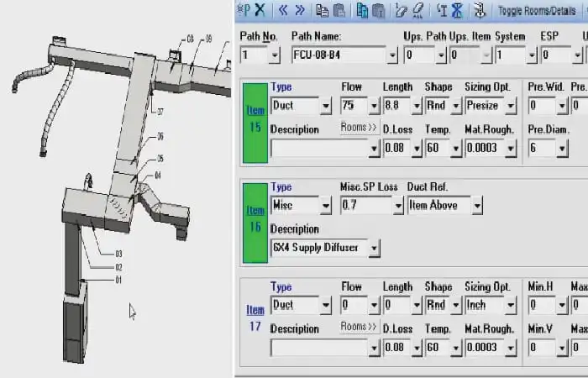This screenshot has height=378, width=588.
Task: Click the single-item eraser icon
Action: [401, 10]
